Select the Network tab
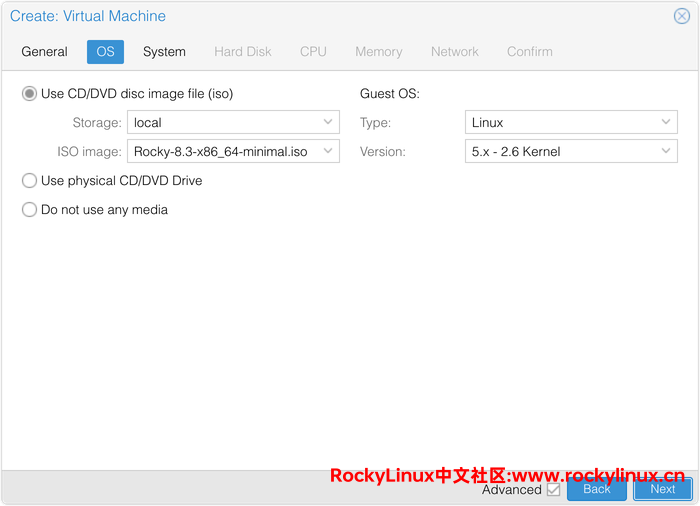Image resolution: width=700 pixels, height=506 pixels. (455, 52)
